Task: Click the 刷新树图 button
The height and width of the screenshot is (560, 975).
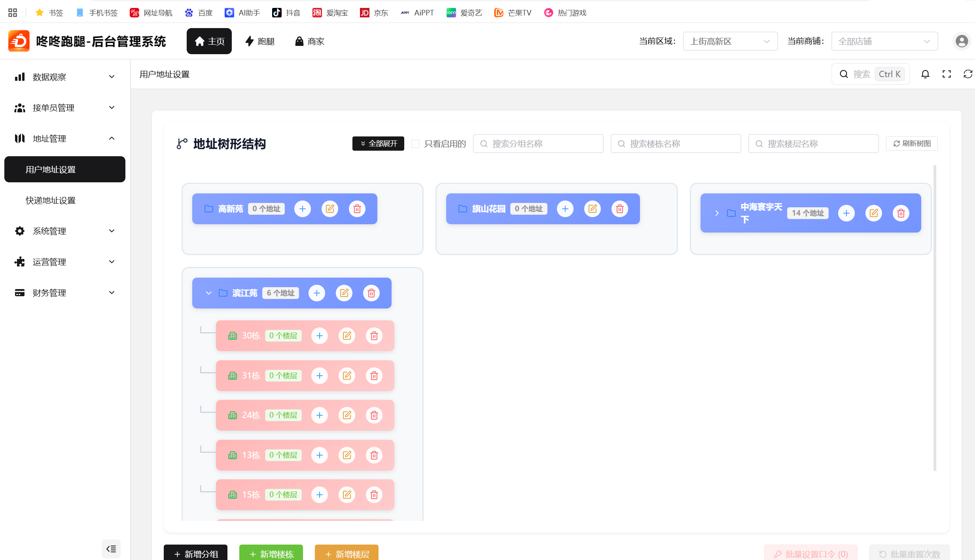Action: (912, 144)
